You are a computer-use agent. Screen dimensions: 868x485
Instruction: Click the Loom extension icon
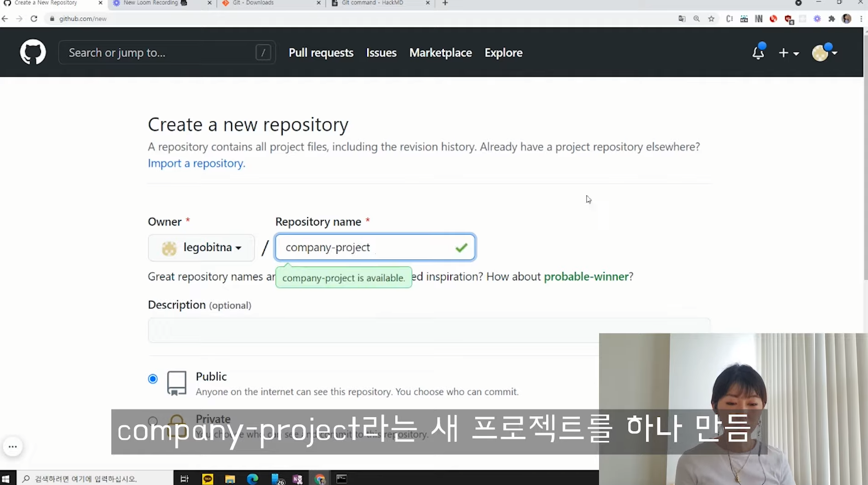pos(817,19)
